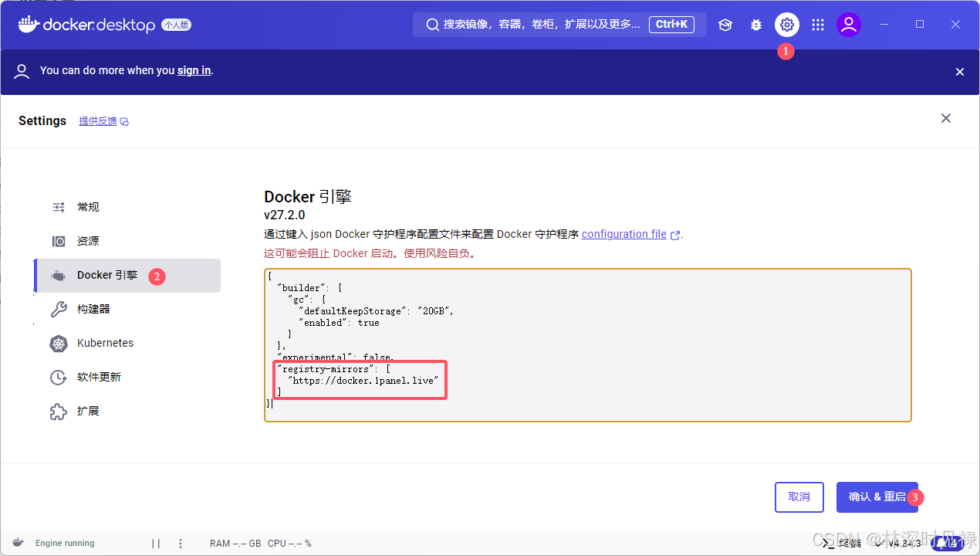980x556 pixels.
Task: Select the 软件更新 software updates tab
Action: (x=127, y=377)
